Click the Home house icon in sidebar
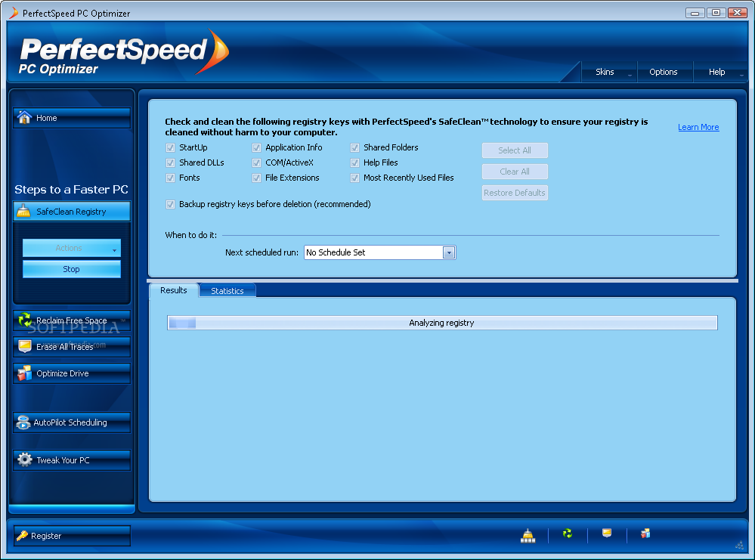755x560 pixels. [x=24, y=117]
